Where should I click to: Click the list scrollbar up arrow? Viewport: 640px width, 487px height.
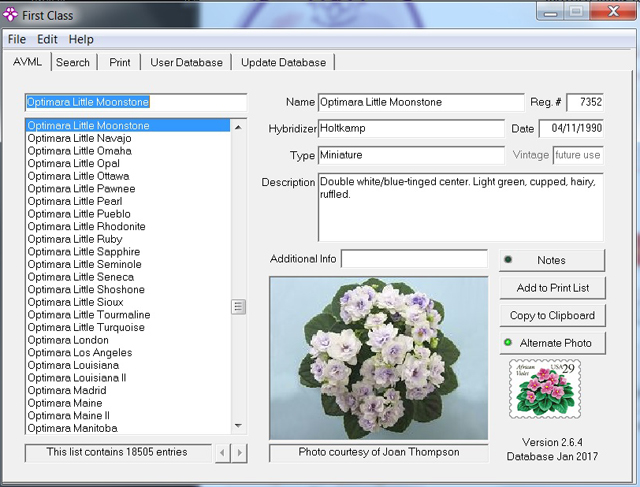pos(238,127)
